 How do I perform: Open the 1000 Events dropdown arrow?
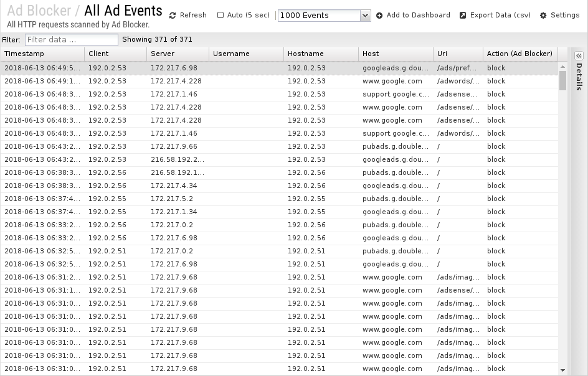tap(365, 16)
